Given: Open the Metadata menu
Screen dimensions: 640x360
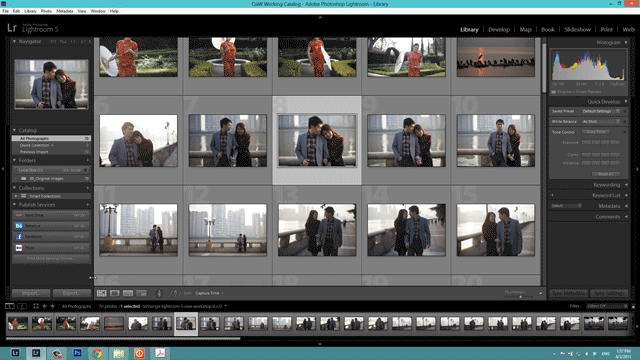Looking at the screenshot, I should pyautogui.click(x=64, y=11).
